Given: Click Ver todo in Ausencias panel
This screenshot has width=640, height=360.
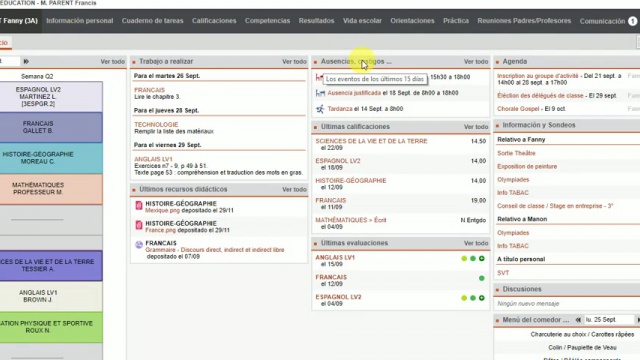Looking at the screenshot, I should 476,62.
